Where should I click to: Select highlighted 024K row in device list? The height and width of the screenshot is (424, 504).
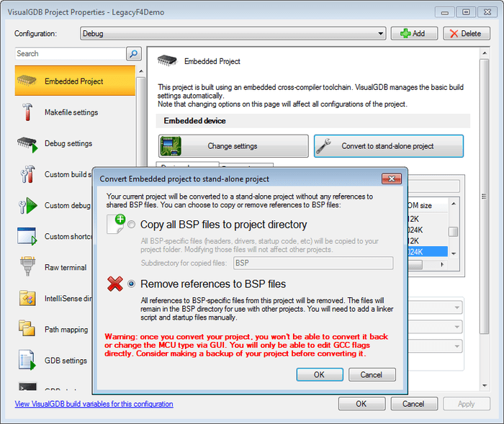pos(428,252)
